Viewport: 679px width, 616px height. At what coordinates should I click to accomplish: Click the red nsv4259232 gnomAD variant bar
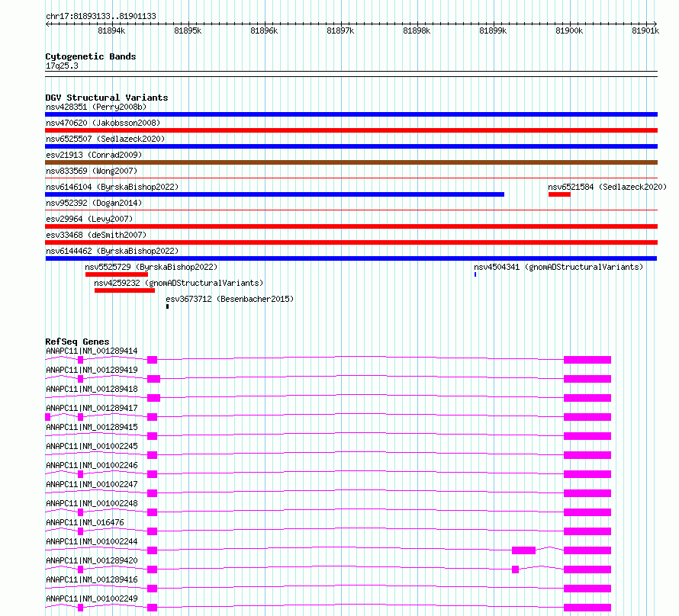pyautogui.click(x=124, y=290)
